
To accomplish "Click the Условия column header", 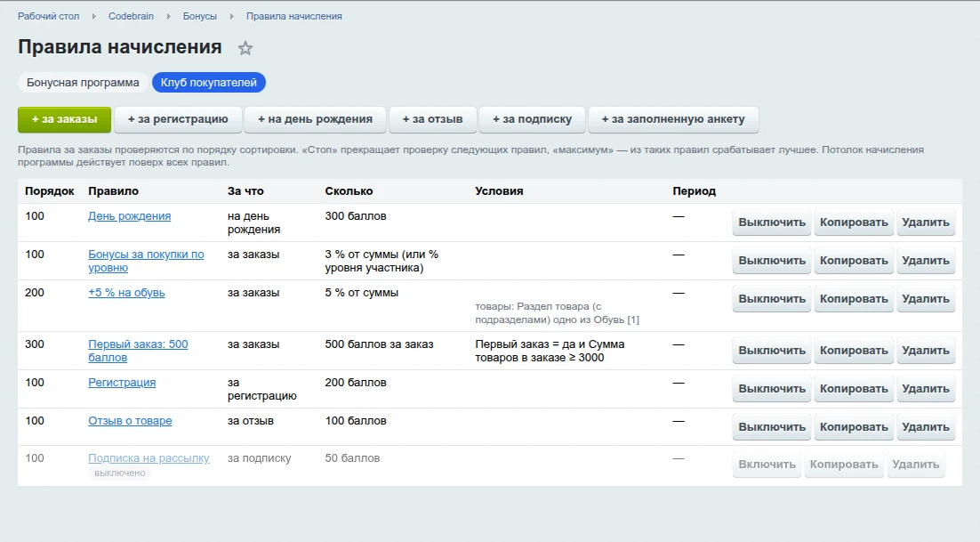I will pyautogui.click(x=499, y=191).
